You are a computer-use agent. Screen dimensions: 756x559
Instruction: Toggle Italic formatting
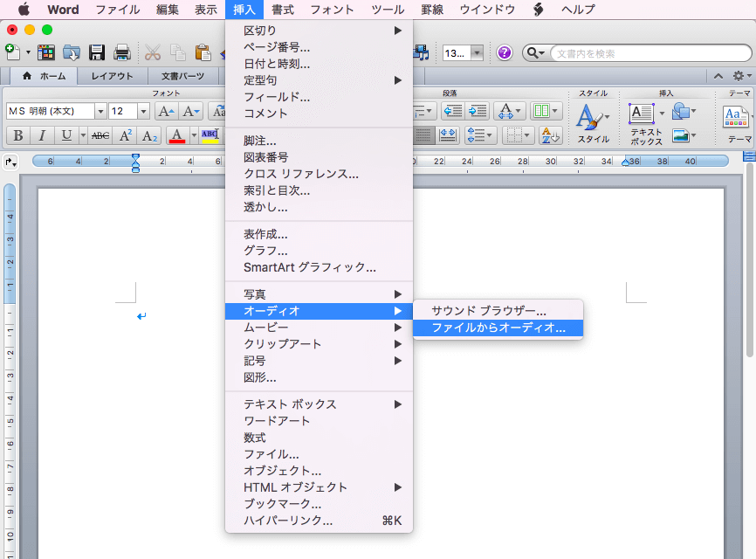42,135
